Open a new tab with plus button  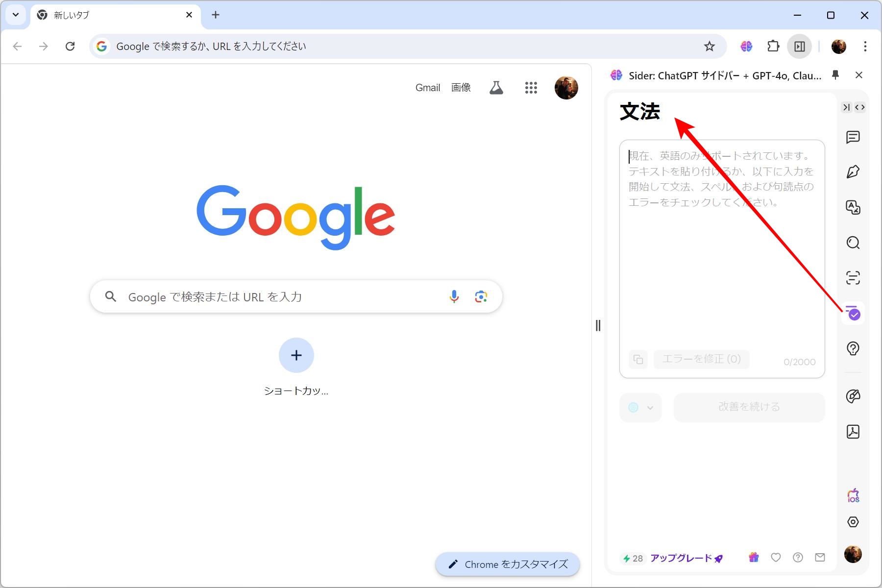[x=216, y=15]
